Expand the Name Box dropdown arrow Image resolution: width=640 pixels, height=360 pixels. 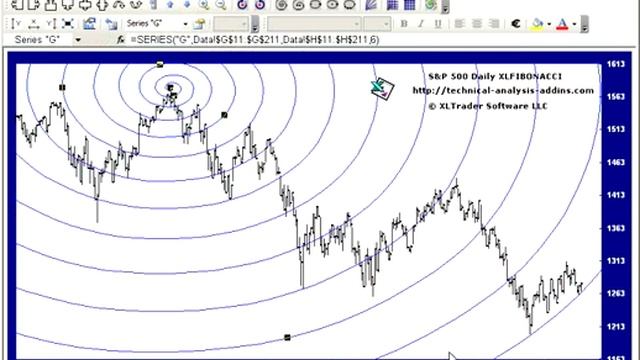78,40
